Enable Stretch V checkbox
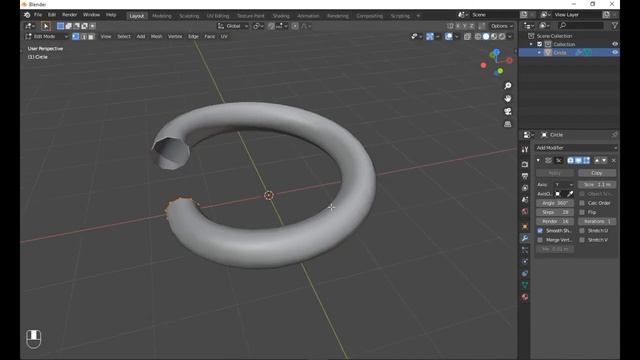The image size is (640, 360). point(582,240)
